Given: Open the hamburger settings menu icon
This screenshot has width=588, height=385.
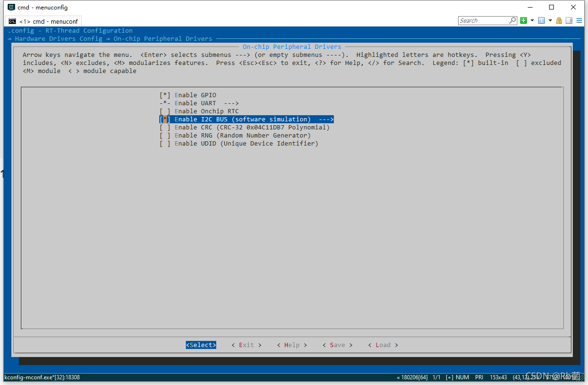Looking at the screenshot, I should pyautogui.click(x=579, y=20).
